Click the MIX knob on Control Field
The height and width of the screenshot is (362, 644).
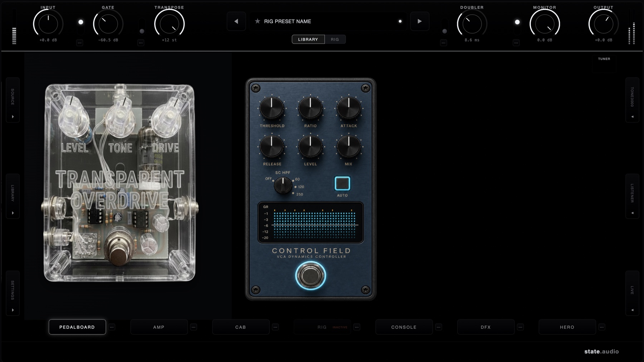click(348, 146)
